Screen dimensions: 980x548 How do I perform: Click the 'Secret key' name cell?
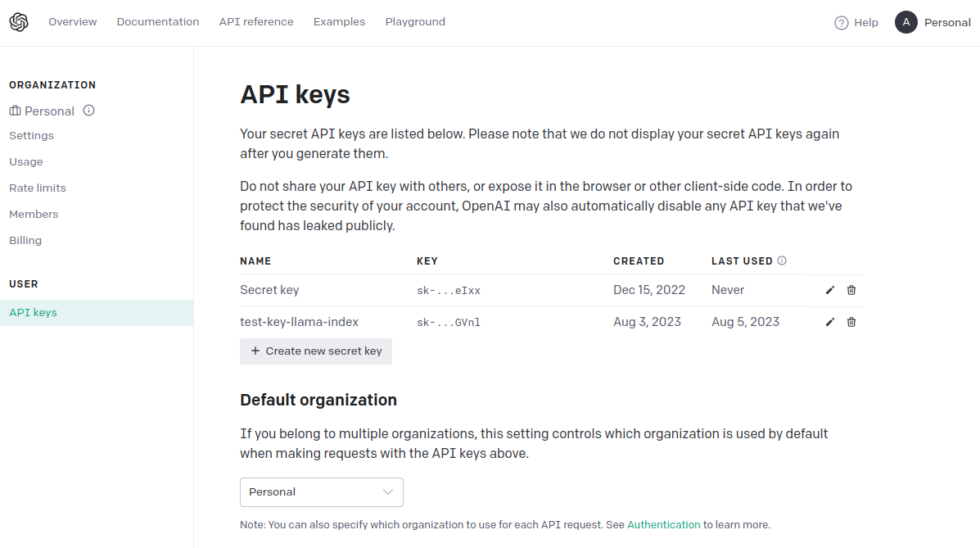[269, 290]
